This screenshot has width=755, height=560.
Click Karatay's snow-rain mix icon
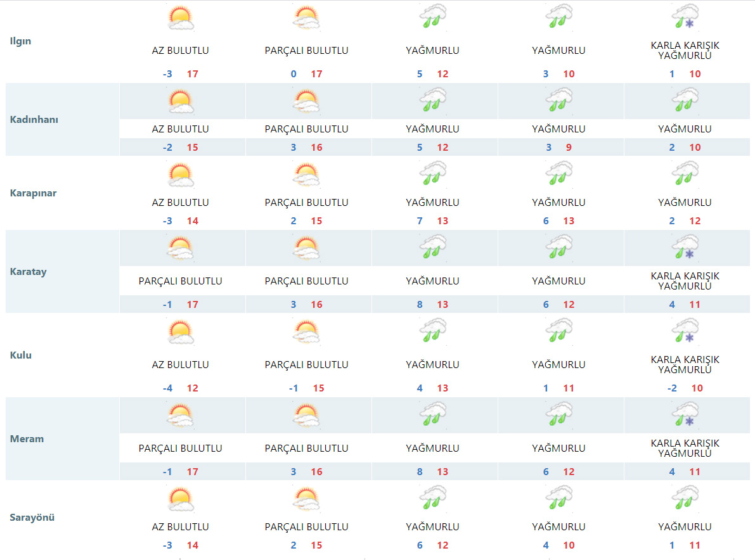click(685, 248)
